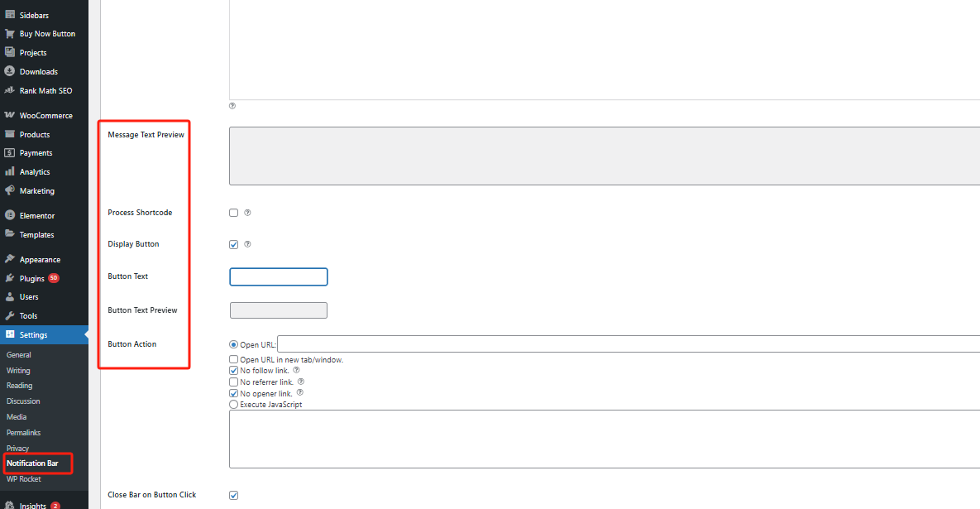
Task: Click the Button Text Preview field
Action: click(279, 310)
